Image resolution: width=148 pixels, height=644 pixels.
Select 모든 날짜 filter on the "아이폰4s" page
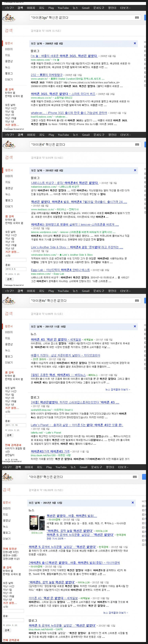[10, 388]
